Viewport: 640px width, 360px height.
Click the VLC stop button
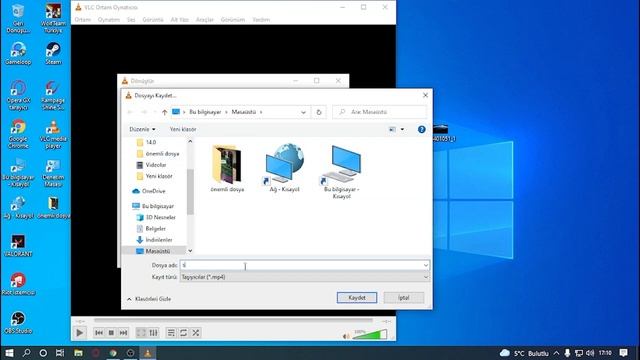click(111, 333)
